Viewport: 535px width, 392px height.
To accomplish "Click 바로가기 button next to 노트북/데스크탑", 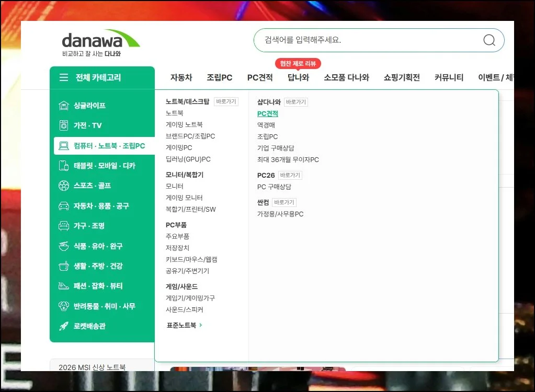I will click(x=226, y=102).
